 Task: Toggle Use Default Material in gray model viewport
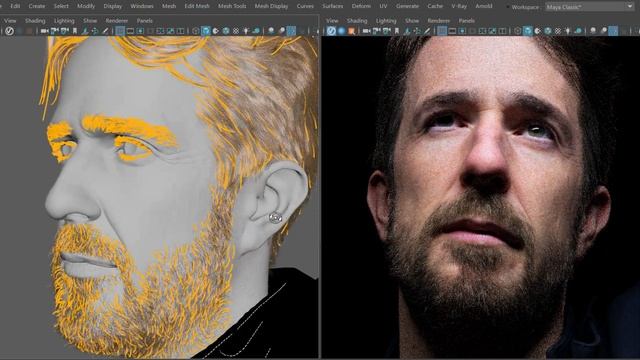click(x=216, y=31)
